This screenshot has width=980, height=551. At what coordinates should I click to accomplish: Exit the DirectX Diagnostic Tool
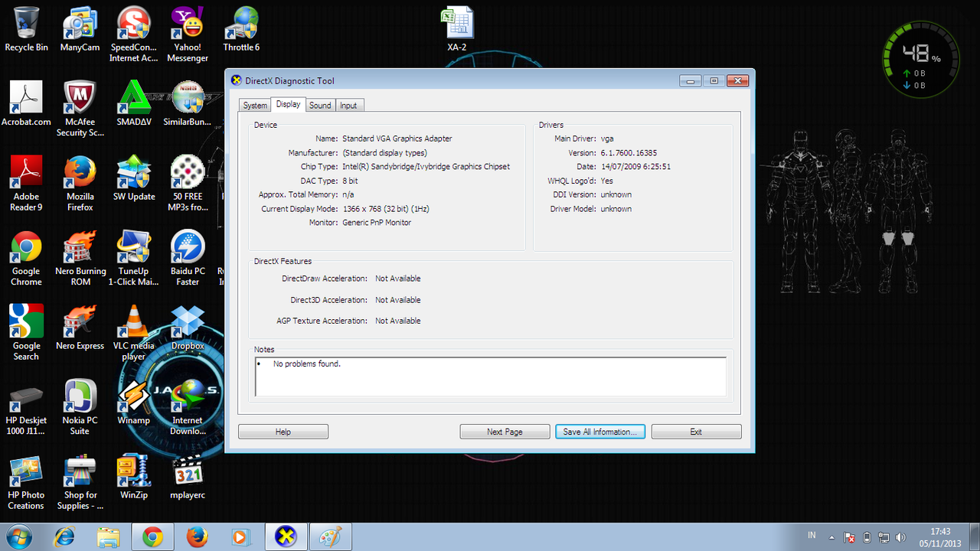pos(696,432)
